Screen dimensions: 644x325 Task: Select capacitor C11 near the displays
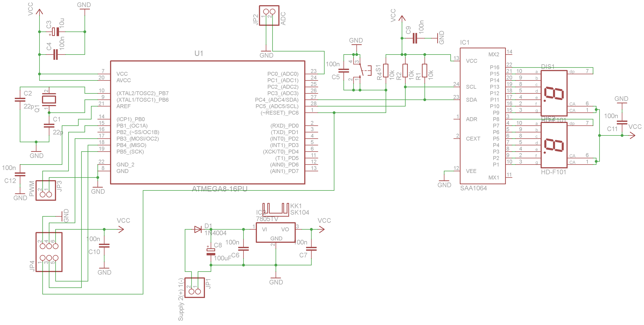pyautogui.click(x=622, y=122)
